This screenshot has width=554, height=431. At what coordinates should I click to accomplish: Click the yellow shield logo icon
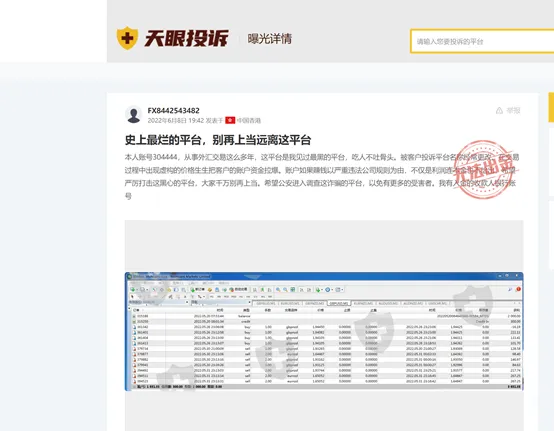pyautogui.click(x=127, y=38)
